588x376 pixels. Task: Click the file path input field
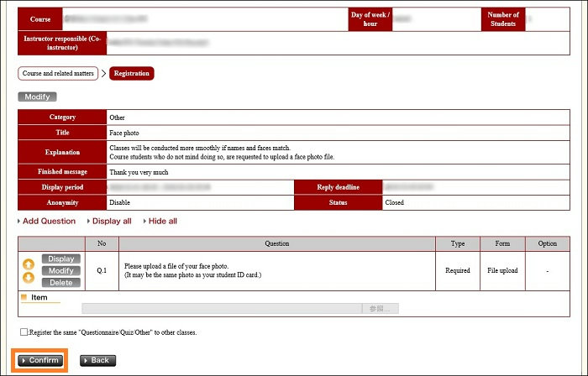[x=222, y=309]
